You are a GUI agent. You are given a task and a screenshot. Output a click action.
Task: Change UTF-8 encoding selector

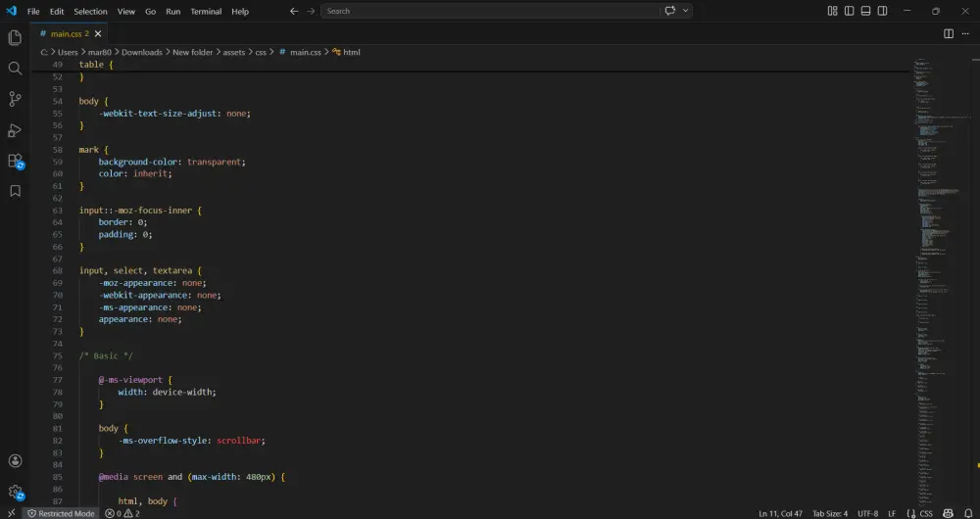867,513
